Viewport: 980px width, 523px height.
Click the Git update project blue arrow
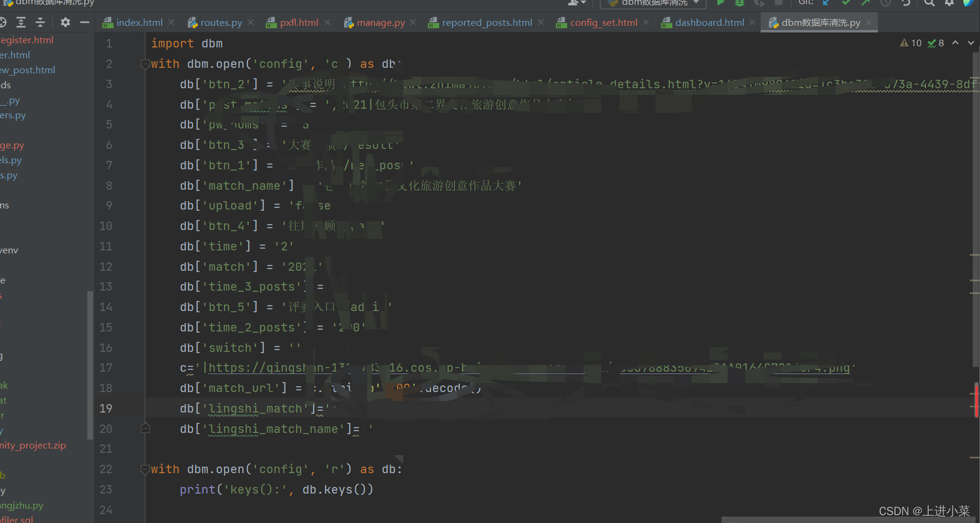pos(827,2)
